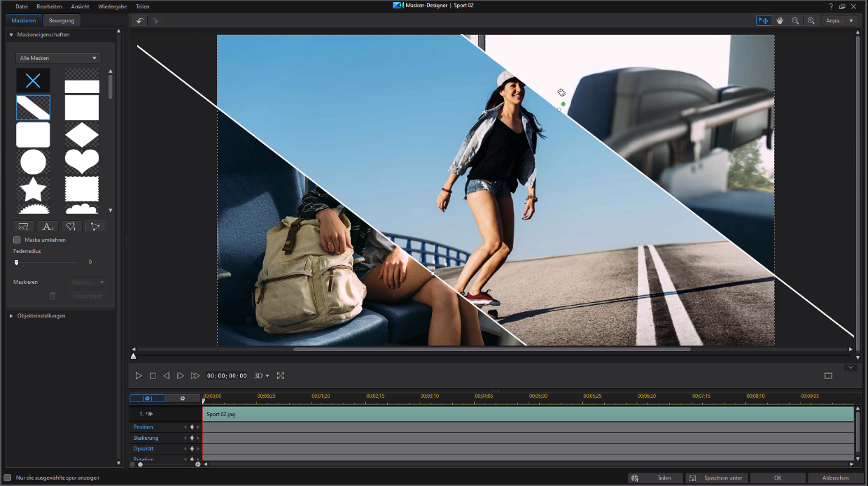The height and width of the screenshot is (486, 868).
Task: Open the Datei menu
Action: coord(22,6)
